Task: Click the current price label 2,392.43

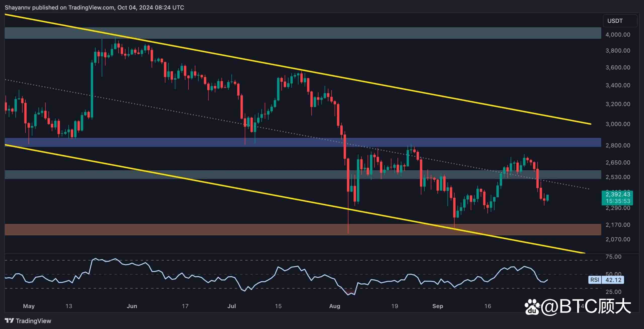Action: pyautogui.click(x=617, y=194)
